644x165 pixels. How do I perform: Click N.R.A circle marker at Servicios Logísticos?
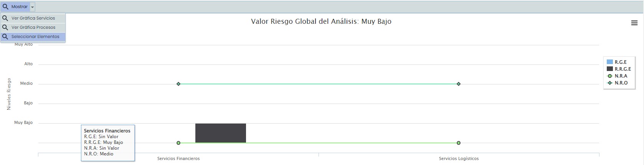(459, 143)
